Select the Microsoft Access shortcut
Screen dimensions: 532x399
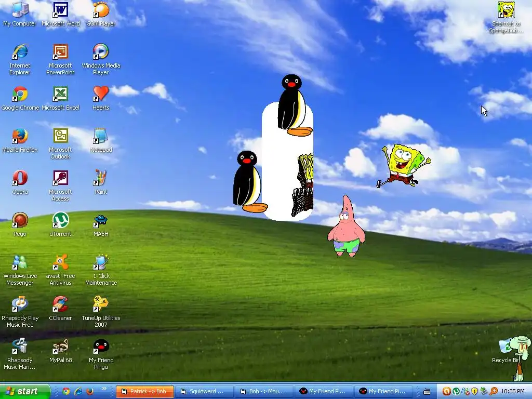pyautogui.click(x=60, y=185)
